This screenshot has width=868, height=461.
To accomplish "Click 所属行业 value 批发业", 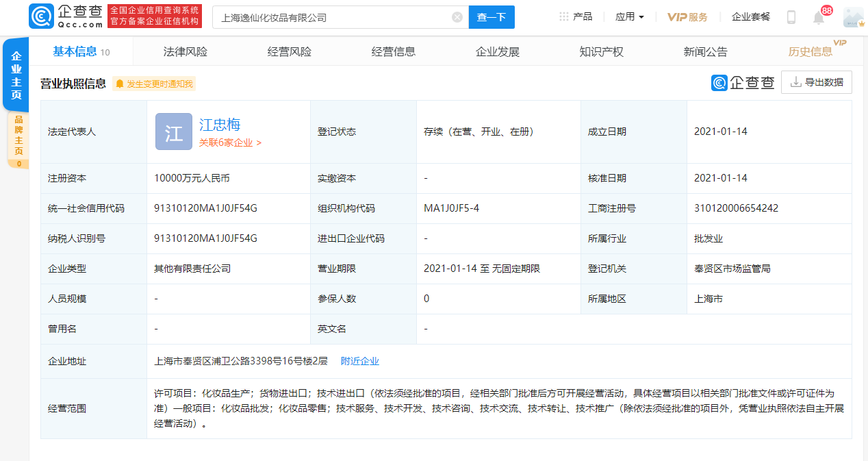I will [x=709, y=238].
